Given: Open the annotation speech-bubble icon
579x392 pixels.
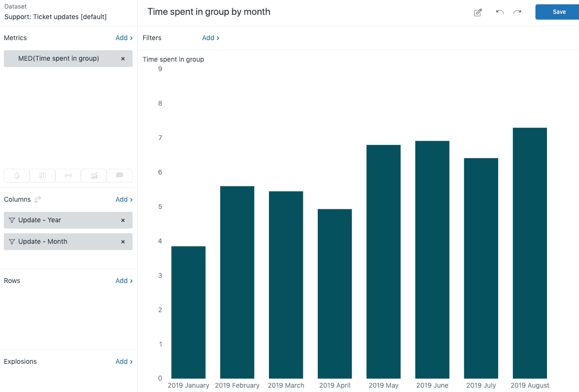Looking at the screenshot, I should click(x=120, y=175).
